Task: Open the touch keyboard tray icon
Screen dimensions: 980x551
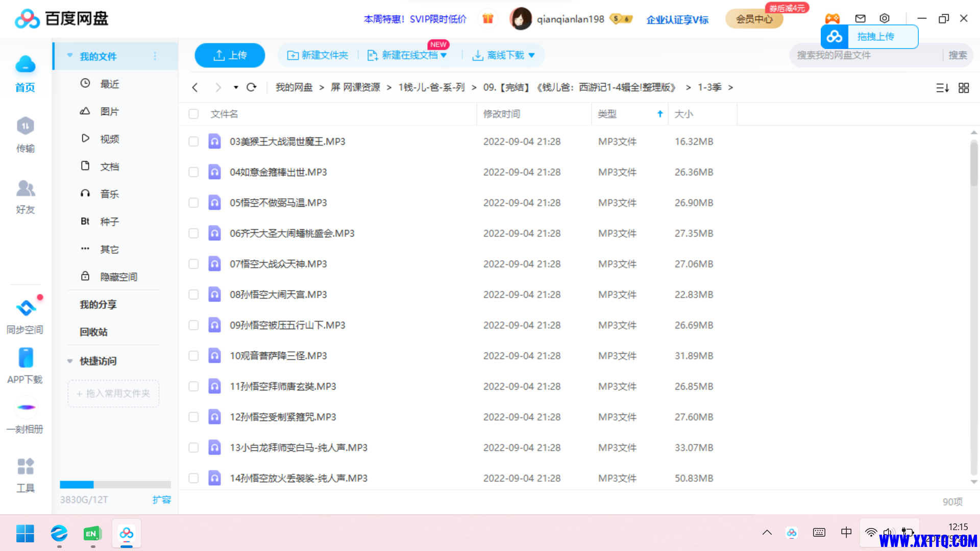Action: tap(819, 533)
